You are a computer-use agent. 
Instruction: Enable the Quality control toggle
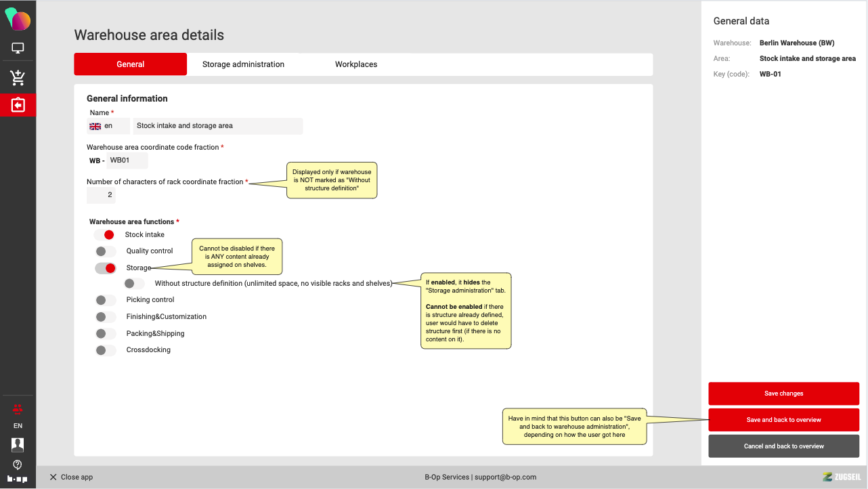(105, 251)
